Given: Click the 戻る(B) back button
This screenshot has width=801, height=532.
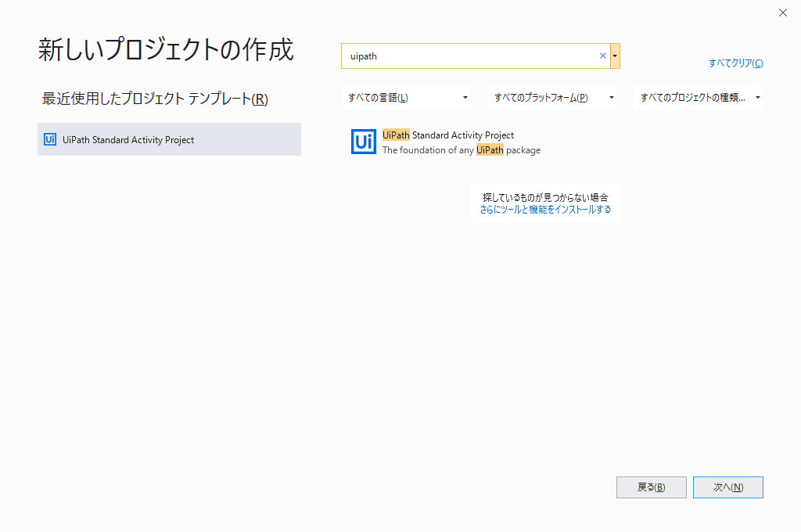Looking at the screenshot, I should [x=652, y=487].
